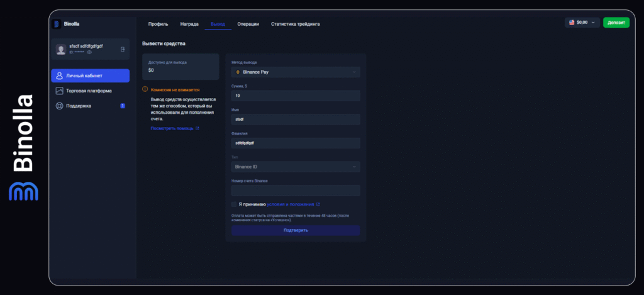Open the Статистика трейдинга tab
The image size is (644, 295).
pyautogui.click(x=295, y=24)
